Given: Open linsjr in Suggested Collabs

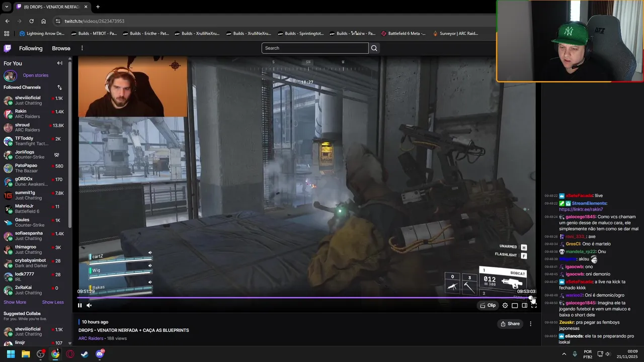Looking at the screenshot, I should pos(34,343).
